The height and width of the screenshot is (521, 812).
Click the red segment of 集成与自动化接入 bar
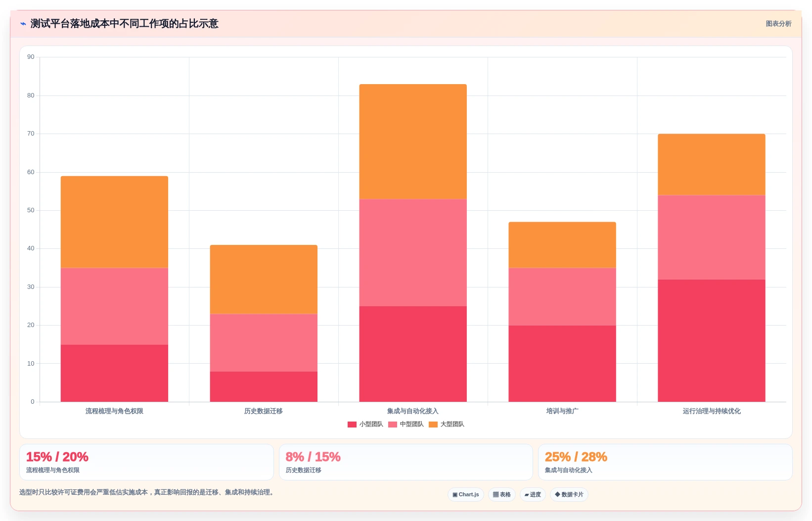click(x=413, y=354)
